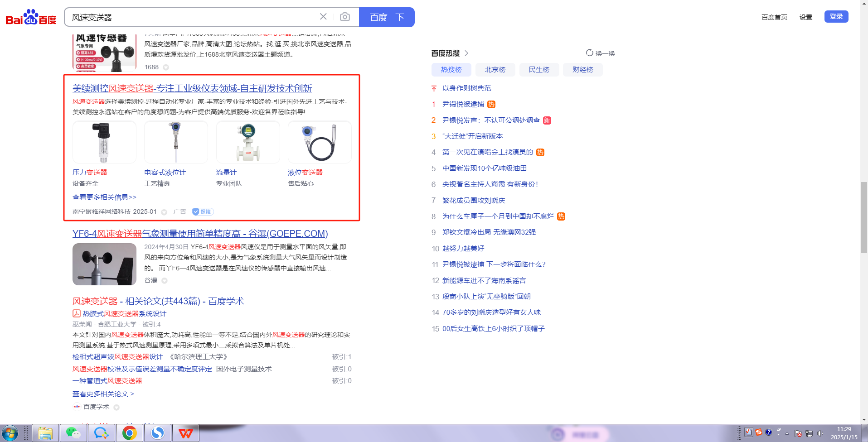The image size is (868, 442).
Task: Refresh hot searches with 换一换
Action: 600,53
